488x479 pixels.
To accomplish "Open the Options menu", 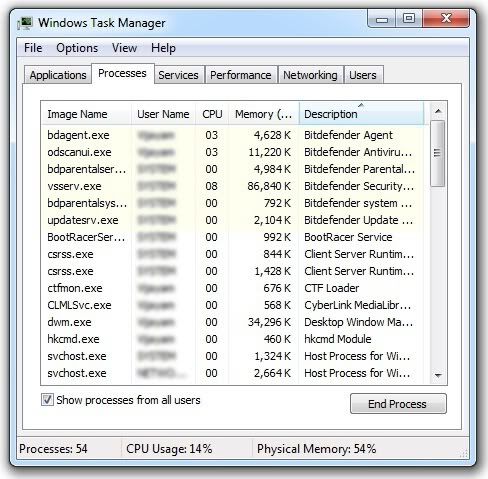I will pyautogui.click(x=77, y=48).
